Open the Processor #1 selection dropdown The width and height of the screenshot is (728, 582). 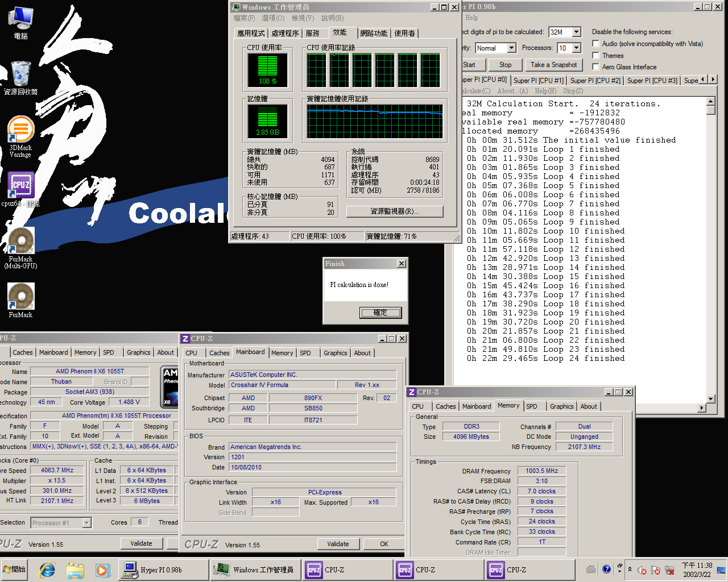tap(86, 523)
